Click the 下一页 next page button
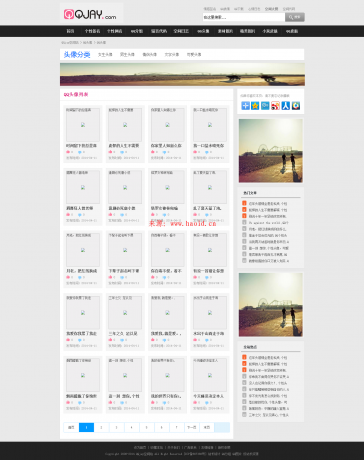 pos(192,427)
